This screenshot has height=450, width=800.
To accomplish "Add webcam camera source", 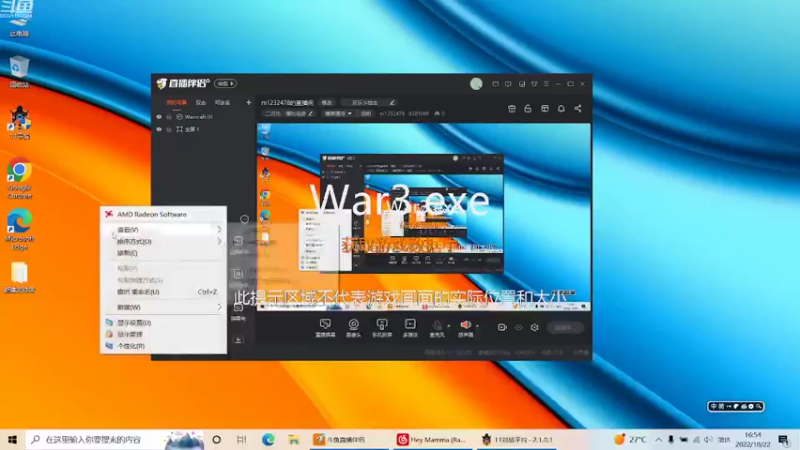I will tap(354, 328).
